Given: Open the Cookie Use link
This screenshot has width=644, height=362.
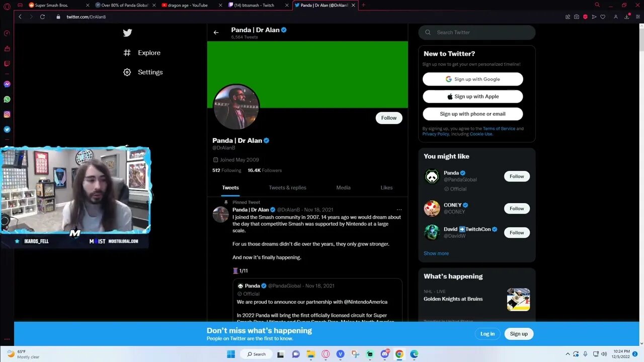Looking at the screenshot, I should pos(481,134).
